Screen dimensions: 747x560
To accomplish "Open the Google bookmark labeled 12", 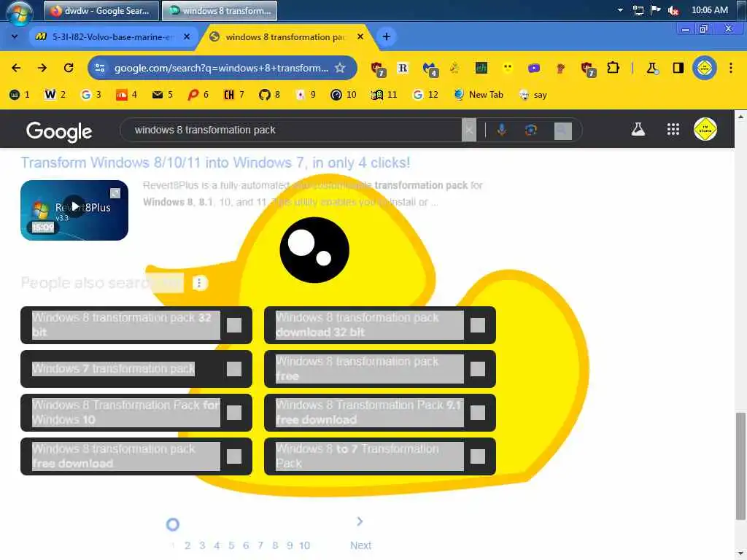I will (425, 95).
